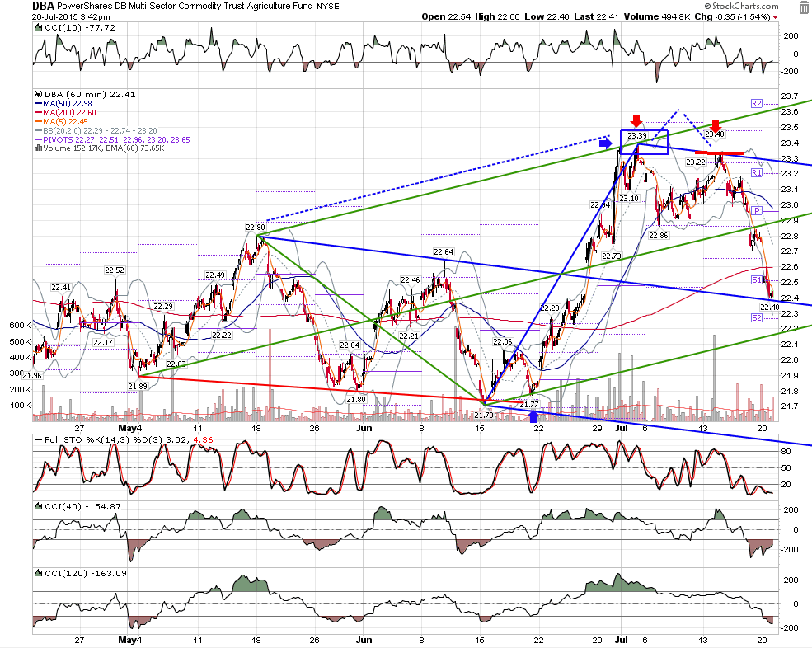Click the 23.39 peak price label
Viewport: 812px width, 648px height.
(x=637, y=136)
